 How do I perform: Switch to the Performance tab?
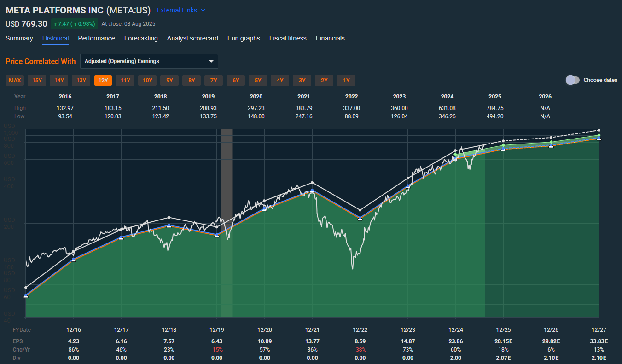(96, 38)
